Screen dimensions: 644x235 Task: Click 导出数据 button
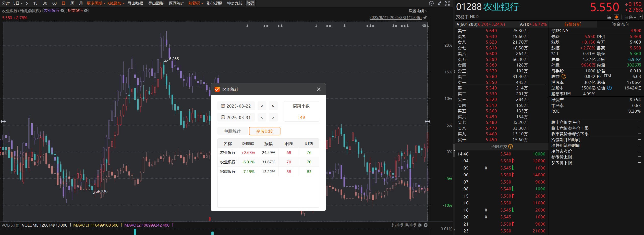coord(135,3)
